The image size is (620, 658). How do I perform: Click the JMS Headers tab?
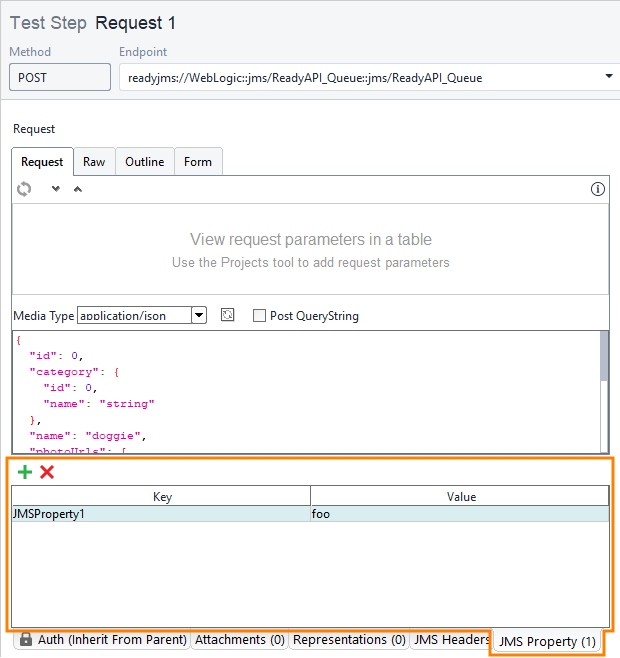tap(451, 640)
